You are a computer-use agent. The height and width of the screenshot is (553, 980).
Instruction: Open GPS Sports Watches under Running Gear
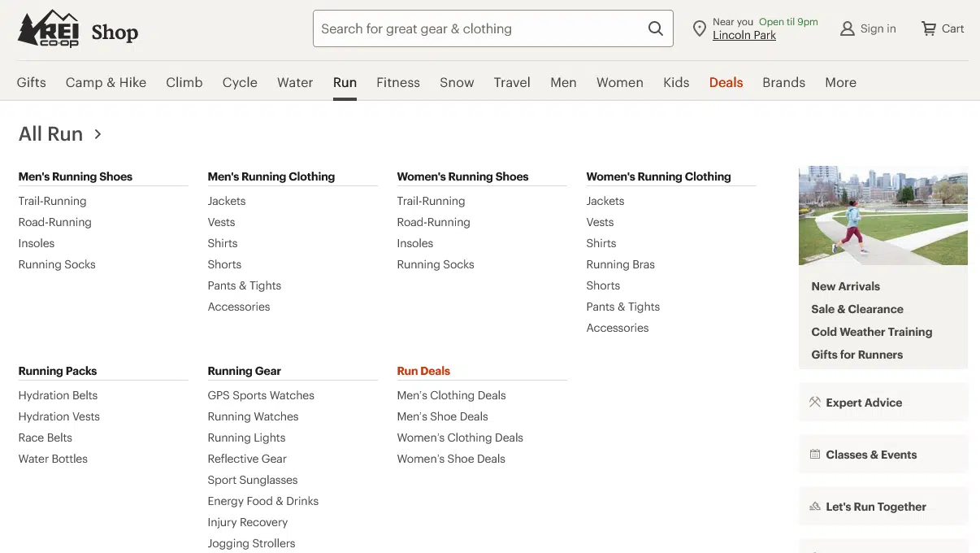tap(260, 395)
